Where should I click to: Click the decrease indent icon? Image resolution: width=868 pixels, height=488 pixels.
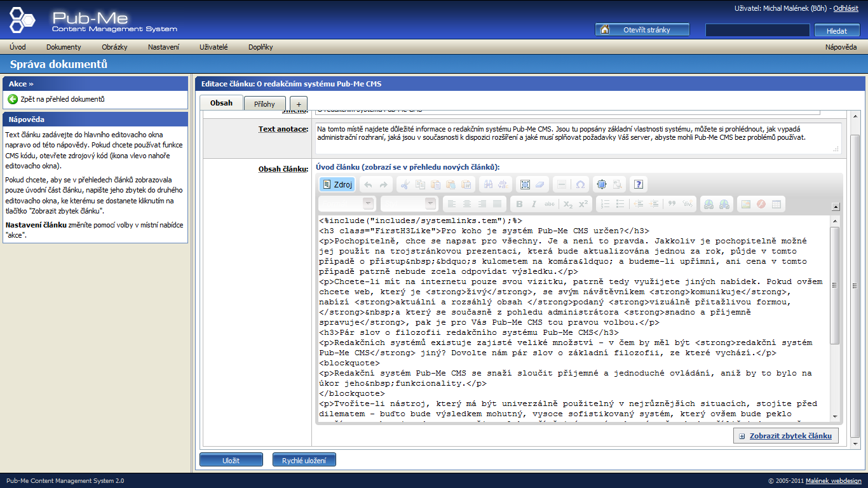point(639,203)
